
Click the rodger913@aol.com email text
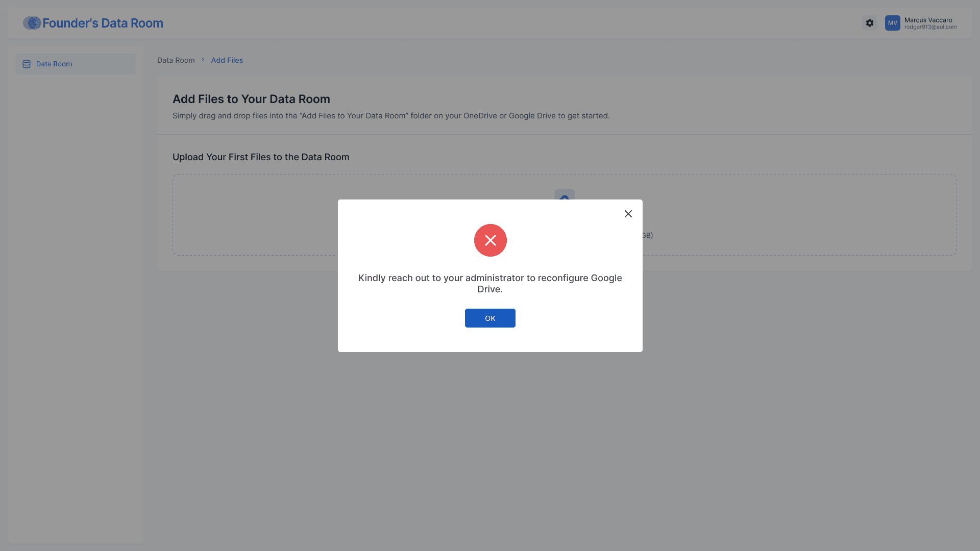point(930,27)
